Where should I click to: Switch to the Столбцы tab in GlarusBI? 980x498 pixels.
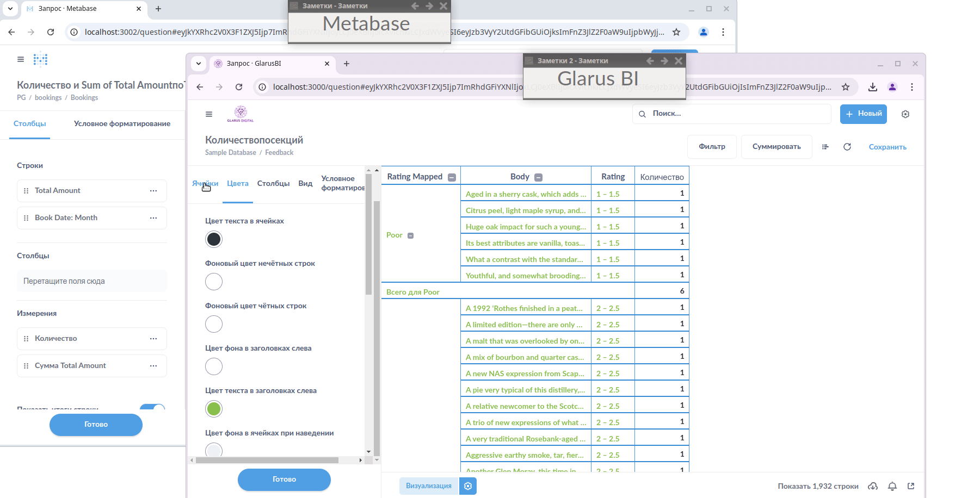[x=273, y=184]
